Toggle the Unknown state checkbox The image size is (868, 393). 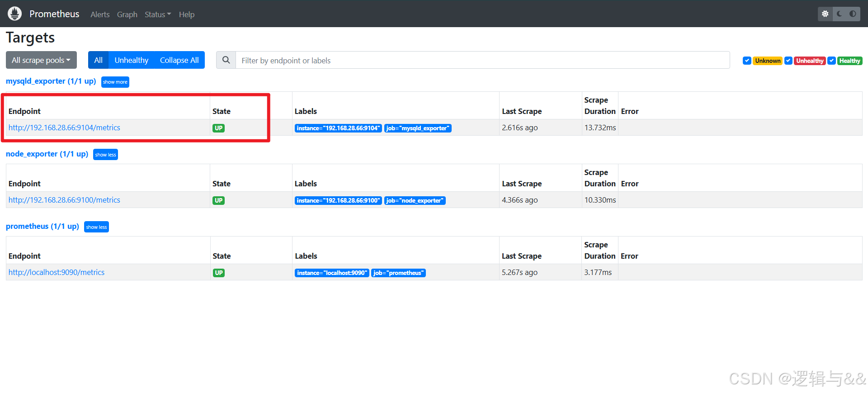pos(747,61)
